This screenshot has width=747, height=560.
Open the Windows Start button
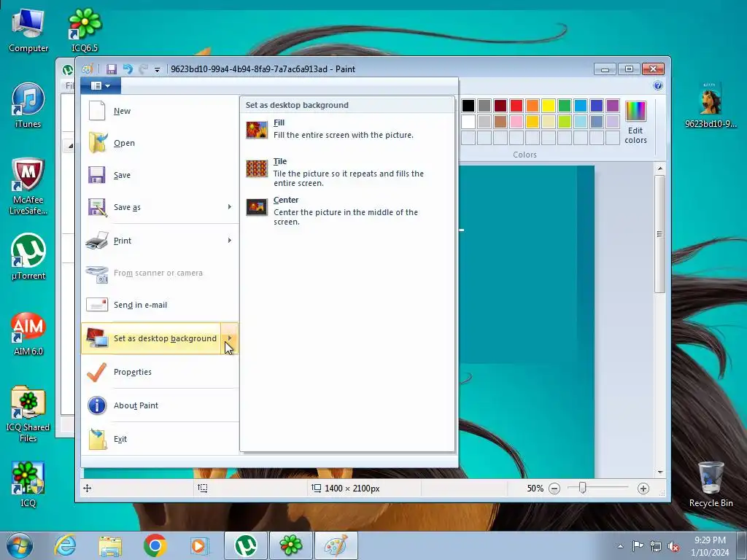[x=20, y=545]
